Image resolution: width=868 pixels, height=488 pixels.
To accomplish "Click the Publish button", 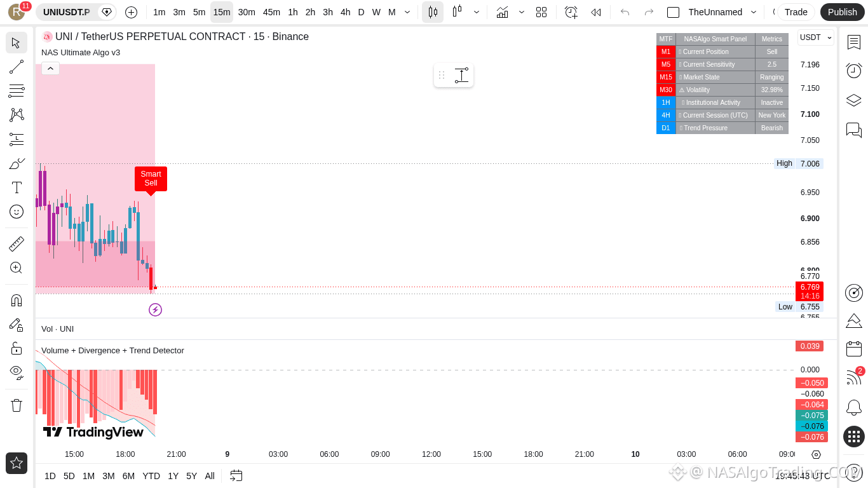I will pos(843,12).
